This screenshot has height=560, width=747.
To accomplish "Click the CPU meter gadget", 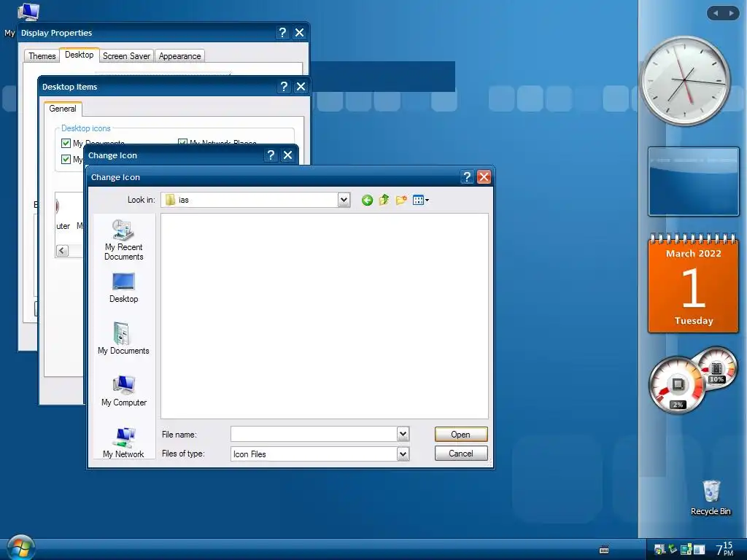I will [678, 385].
